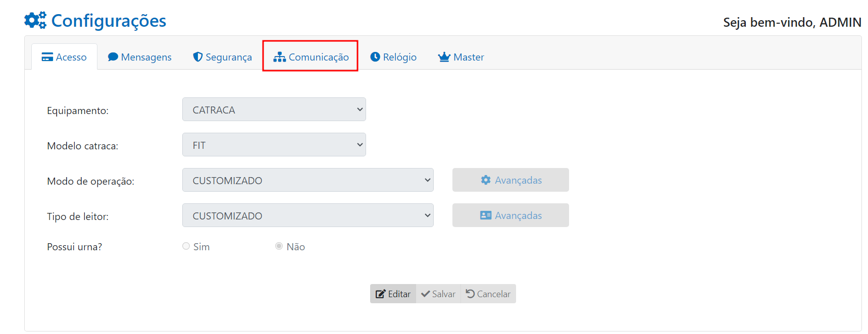Click the shield icon for Segurança

click(x=198, y=57)
